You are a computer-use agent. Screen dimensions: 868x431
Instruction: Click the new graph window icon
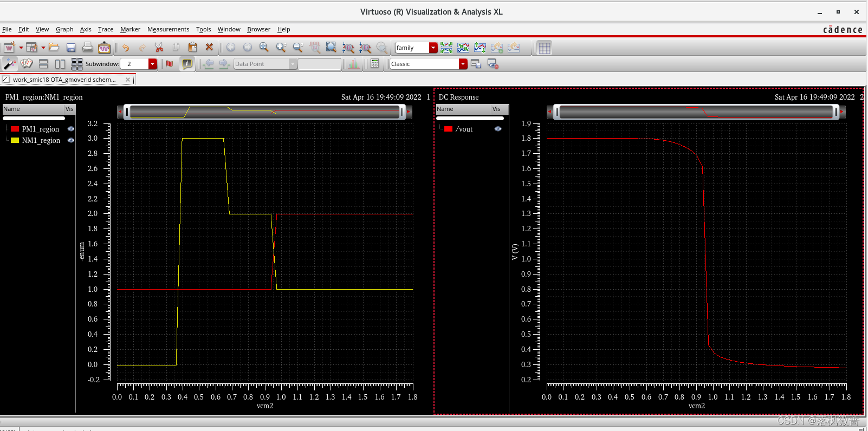tap(9, 48)
